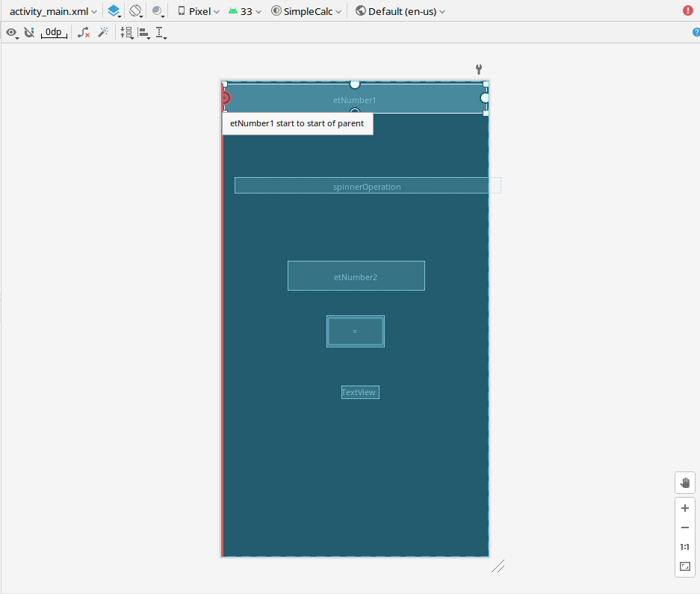700x594 pixels.
Task: Open the activity_main.xml file dropdown
Action: (52, 10)
